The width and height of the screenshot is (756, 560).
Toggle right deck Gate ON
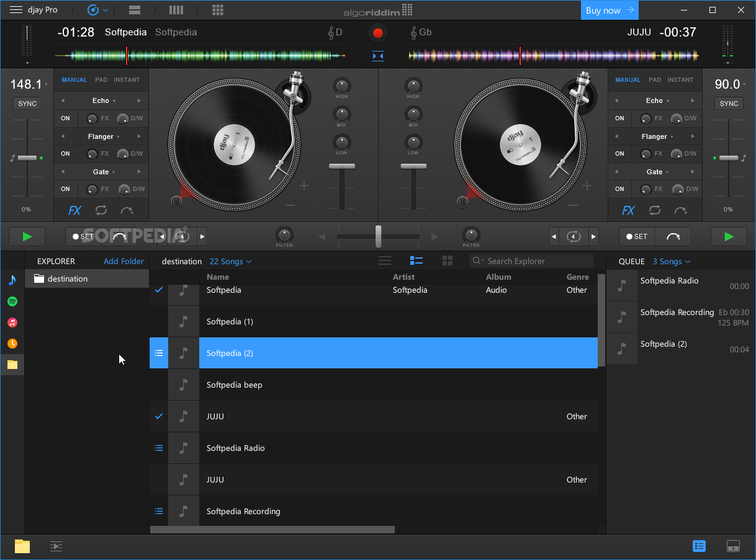point(619,189)
